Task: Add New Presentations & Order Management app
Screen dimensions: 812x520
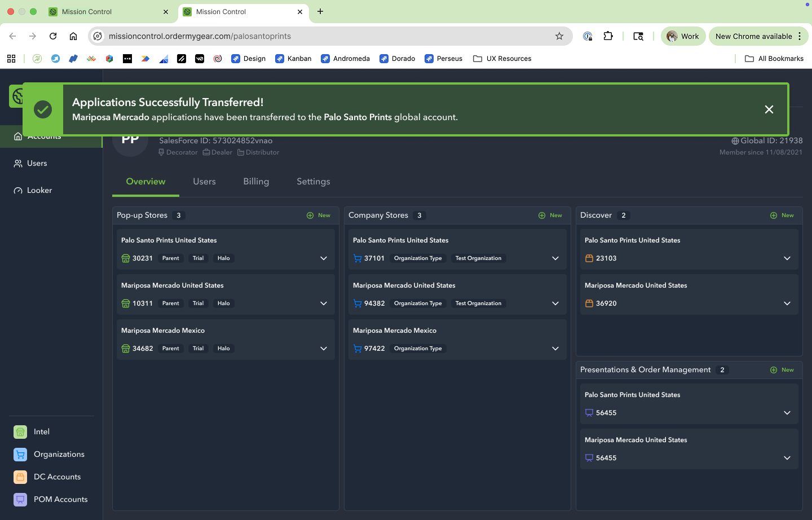Action: coord(782,370)
